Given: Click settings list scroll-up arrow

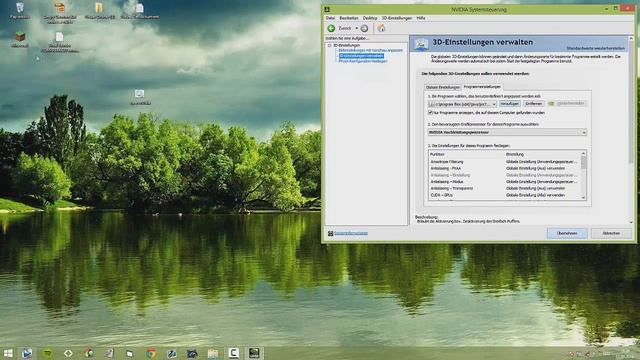Looking at the screenshot, I should [584, 153].
